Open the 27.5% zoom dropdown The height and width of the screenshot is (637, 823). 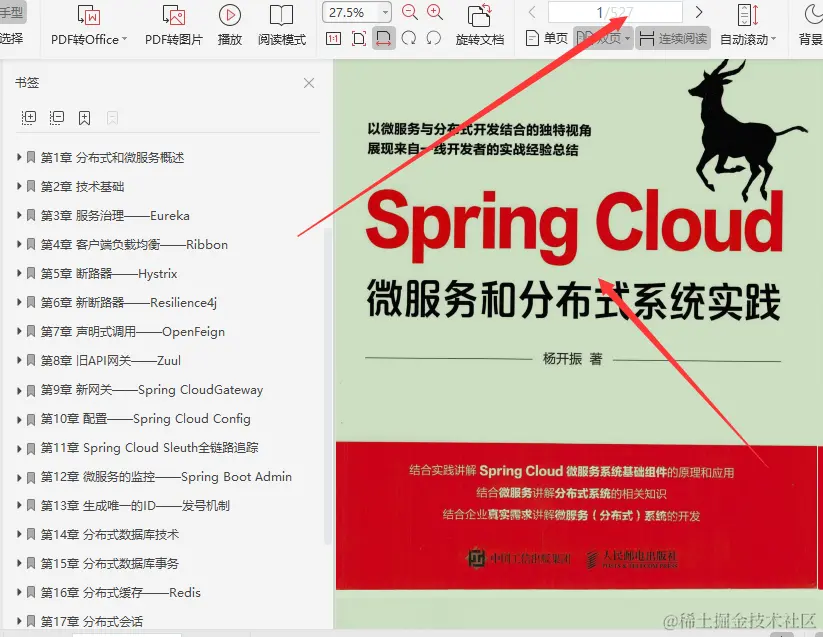(386, 12)
